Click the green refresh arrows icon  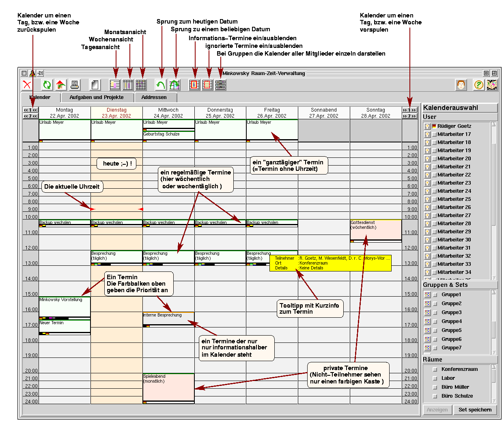point(47,85)
